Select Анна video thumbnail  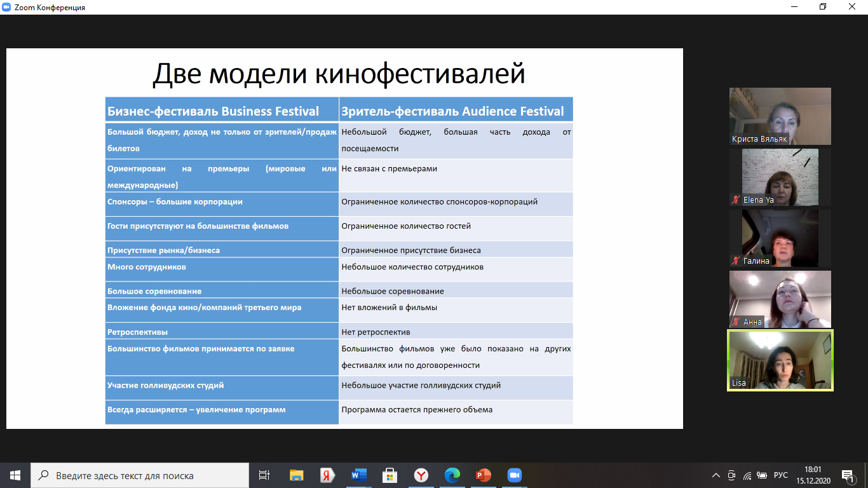[780, 299]
